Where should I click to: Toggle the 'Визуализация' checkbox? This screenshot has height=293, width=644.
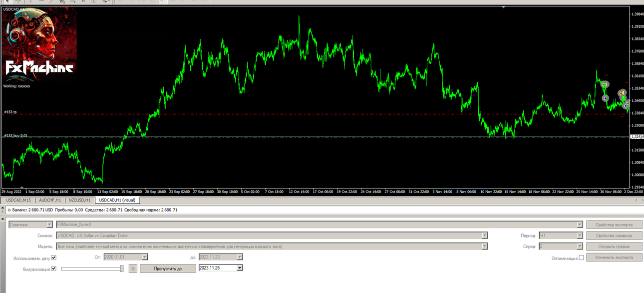pos(54,268)
